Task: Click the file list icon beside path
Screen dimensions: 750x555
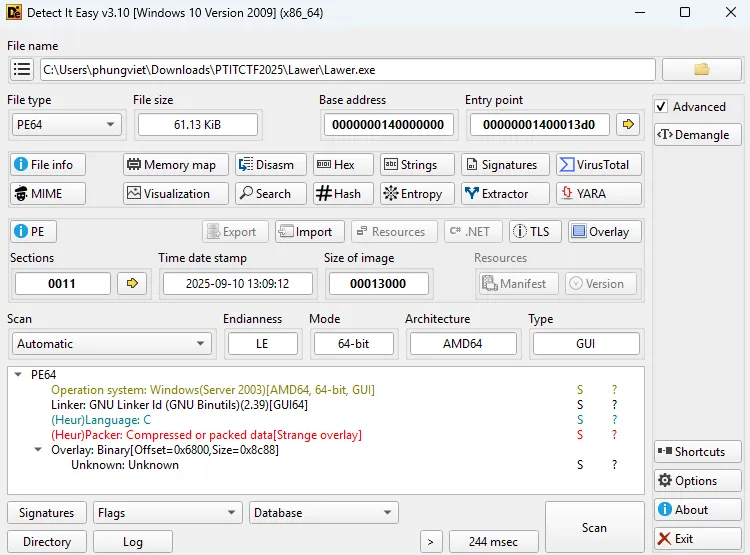Action: [22, 69]
